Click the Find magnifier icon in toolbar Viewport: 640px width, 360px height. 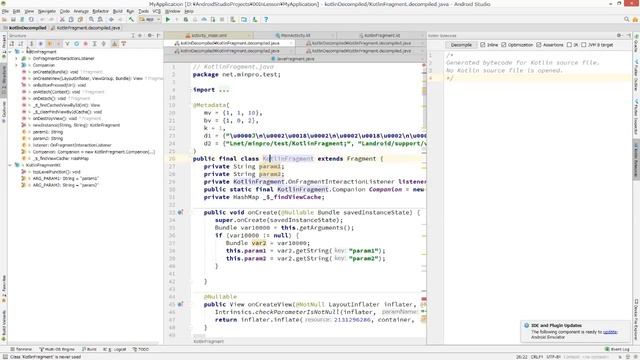pos(91,19)
